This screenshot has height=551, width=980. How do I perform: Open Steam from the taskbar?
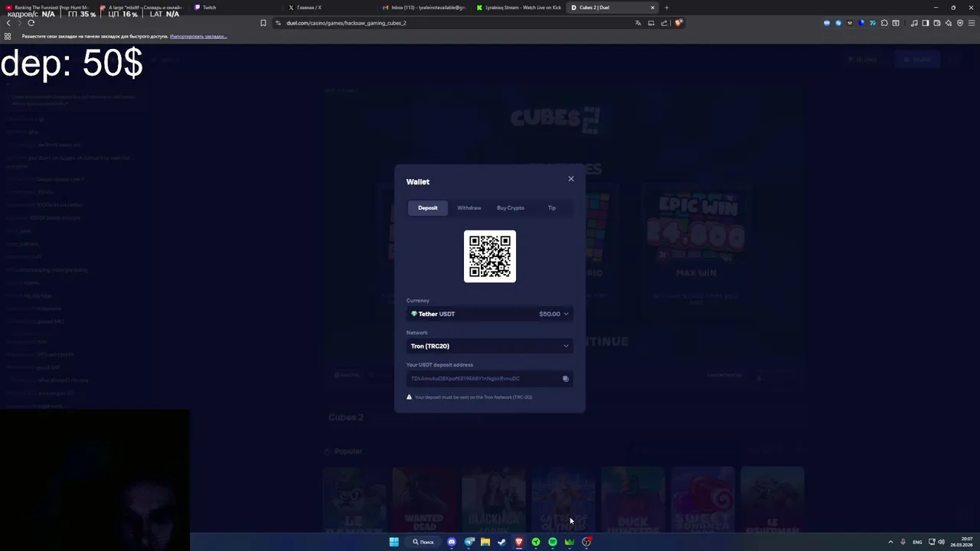click(501, 542)
